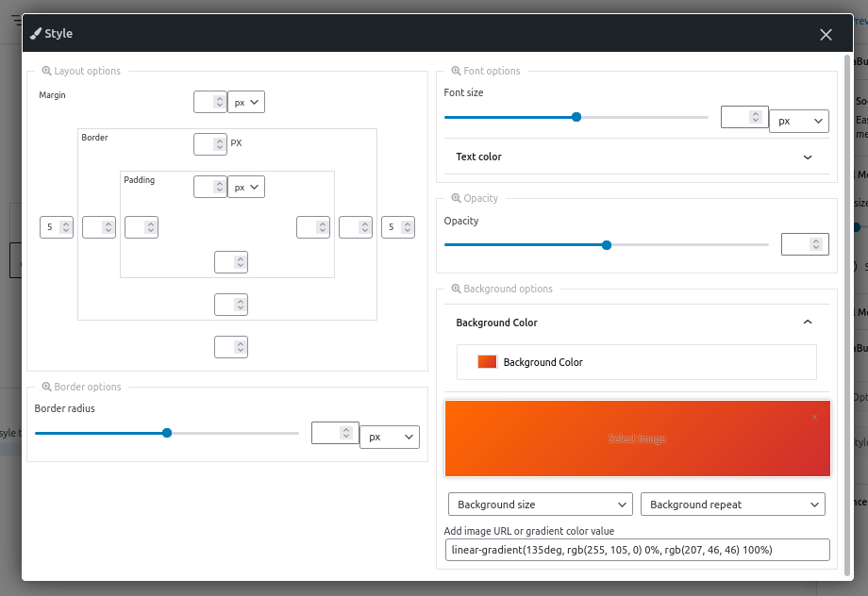Click the Border radius number field
This screenshot has height=596, width=868.
(x=335, y=433)
